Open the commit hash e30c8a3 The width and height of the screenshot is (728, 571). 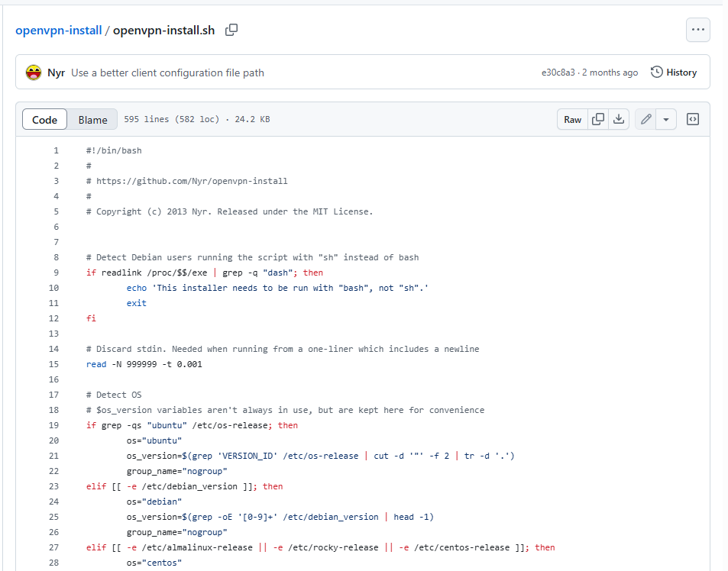coord(558,73)
